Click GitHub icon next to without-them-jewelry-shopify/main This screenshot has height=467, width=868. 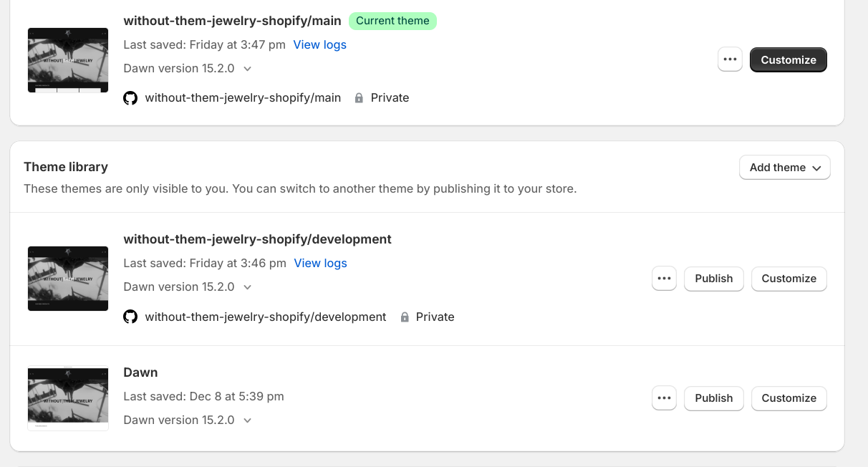coord(130,98)
